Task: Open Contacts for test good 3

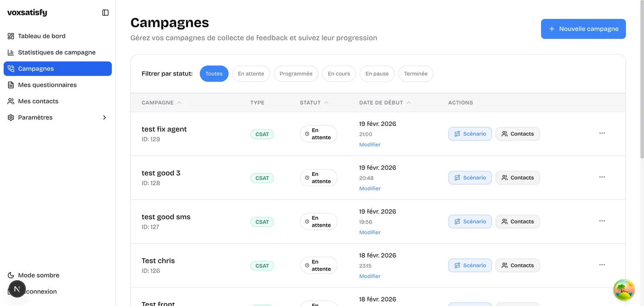Action: (518, 178)
